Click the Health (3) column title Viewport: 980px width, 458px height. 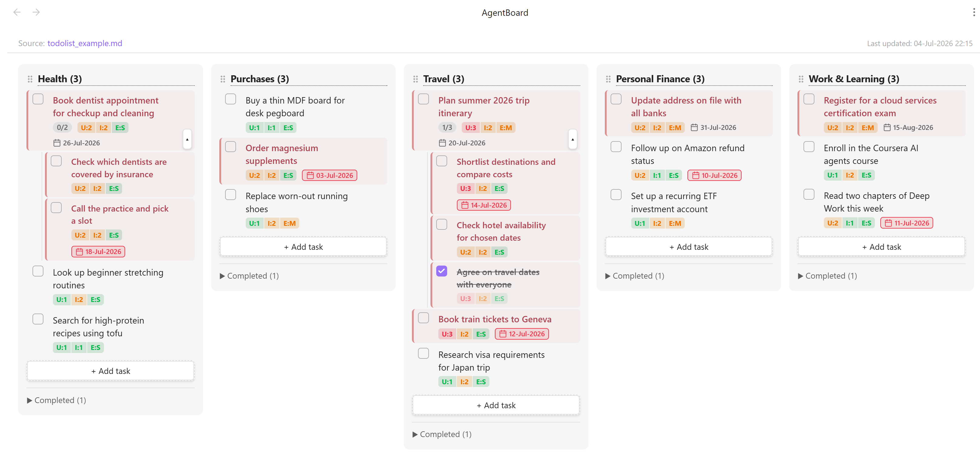point(60,79)
